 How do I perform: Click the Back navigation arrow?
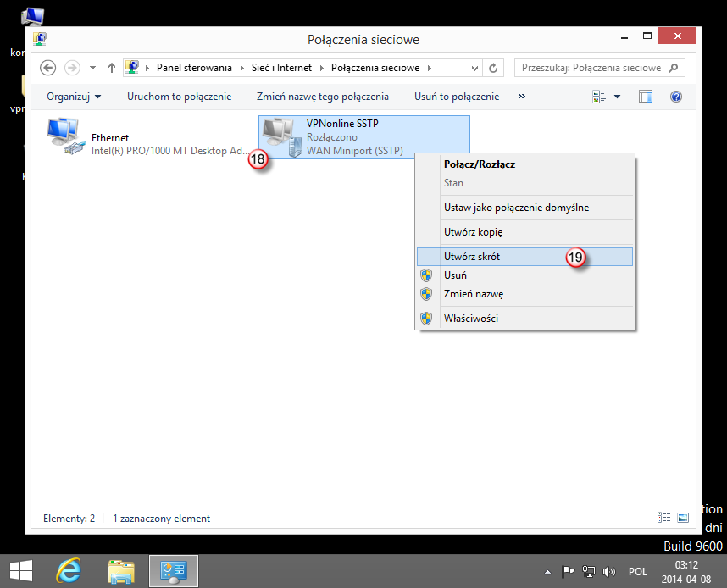[x=47, y=68]
